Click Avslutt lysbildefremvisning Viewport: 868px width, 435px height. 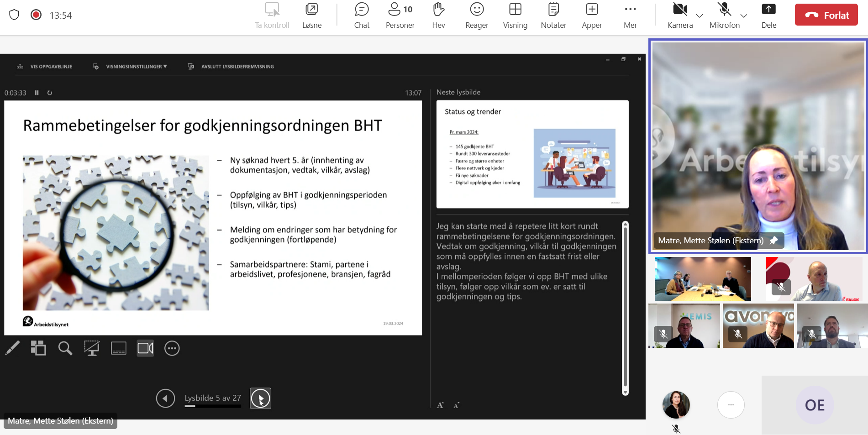click(237, 67)
